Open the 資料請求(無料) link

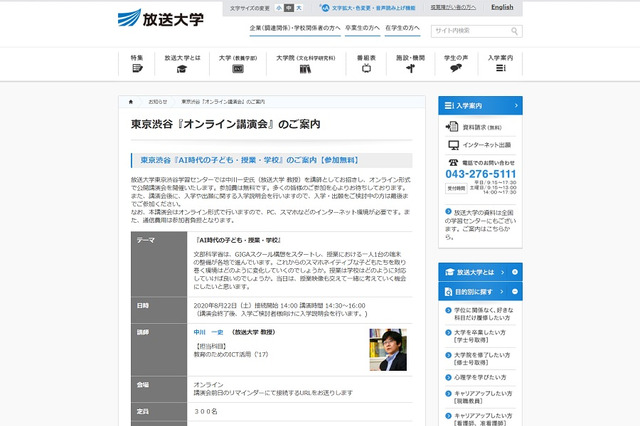[482, 127]
